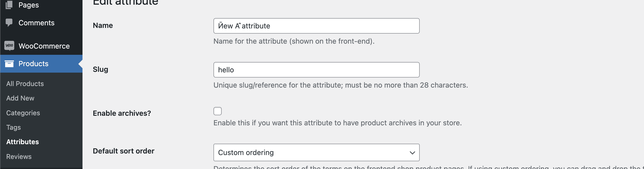Click the Edit attribute page heading
The width and height of the screenshot is (644, 169).
click(x=126, y=2)
